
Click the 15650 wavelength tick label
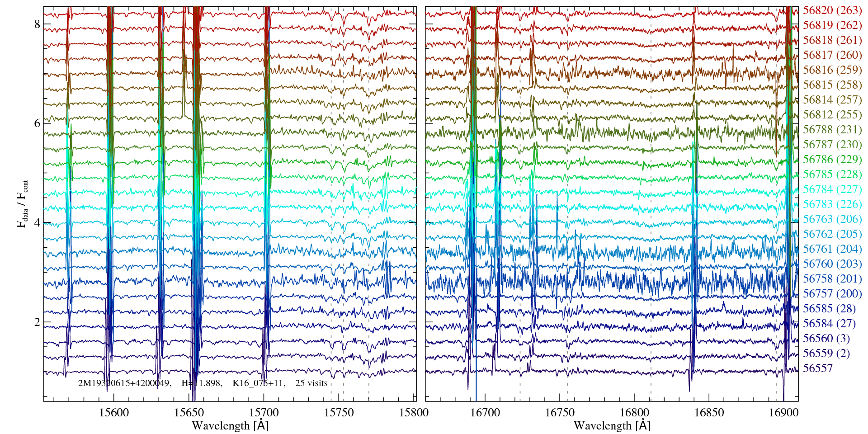pos(189,413)
